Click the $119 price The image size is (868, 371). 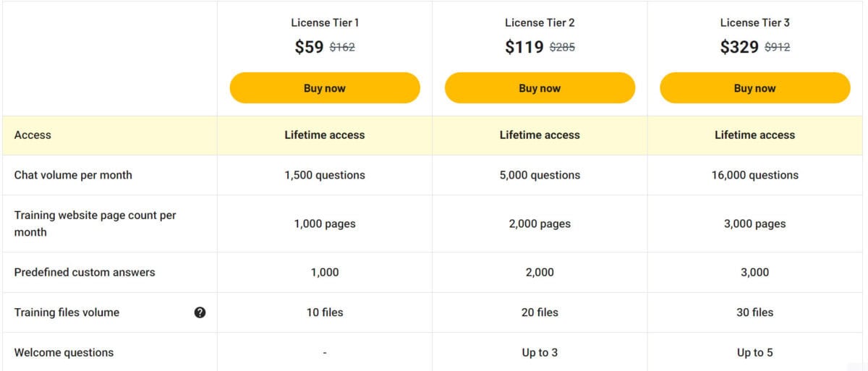pos(524,47)
